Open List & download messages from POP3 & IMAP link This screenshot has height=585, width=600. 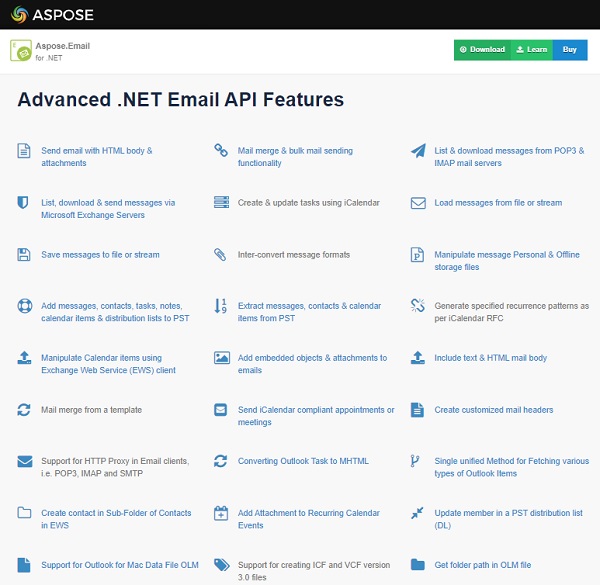509,157
